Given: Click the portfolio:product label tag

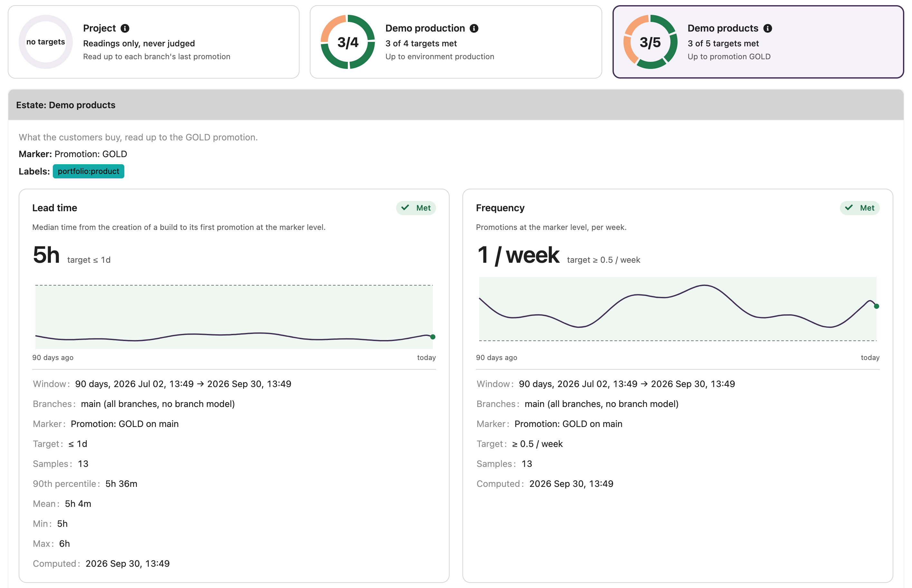Looking at the screenshot, I should click(x=88, y=171).
